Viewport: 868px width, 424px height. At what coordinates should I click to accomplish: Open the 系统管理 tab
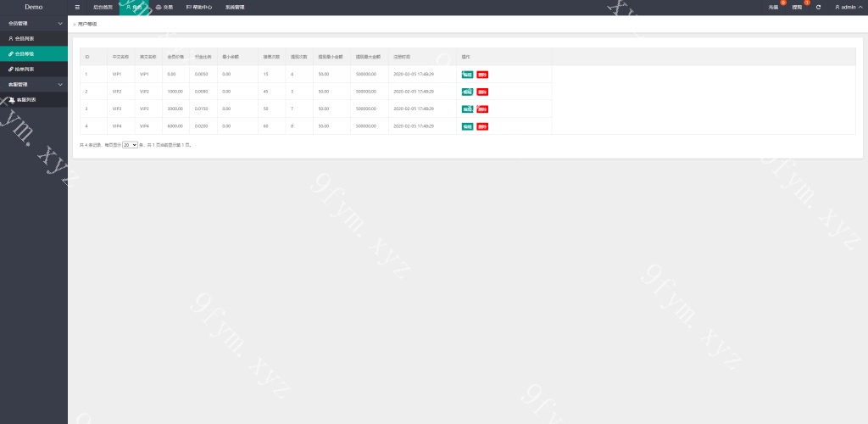click(x=235, y=7)
